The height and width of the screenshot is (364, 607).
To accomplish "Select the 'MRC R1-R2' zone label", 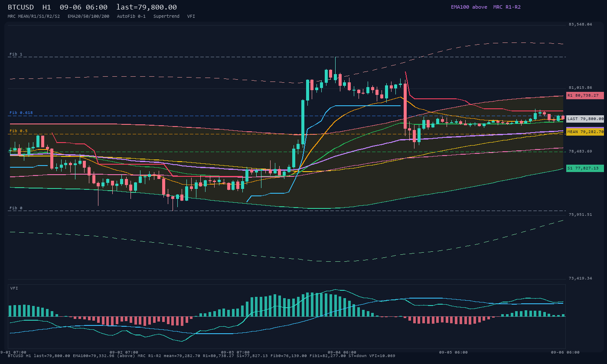I will pos(507,7).
